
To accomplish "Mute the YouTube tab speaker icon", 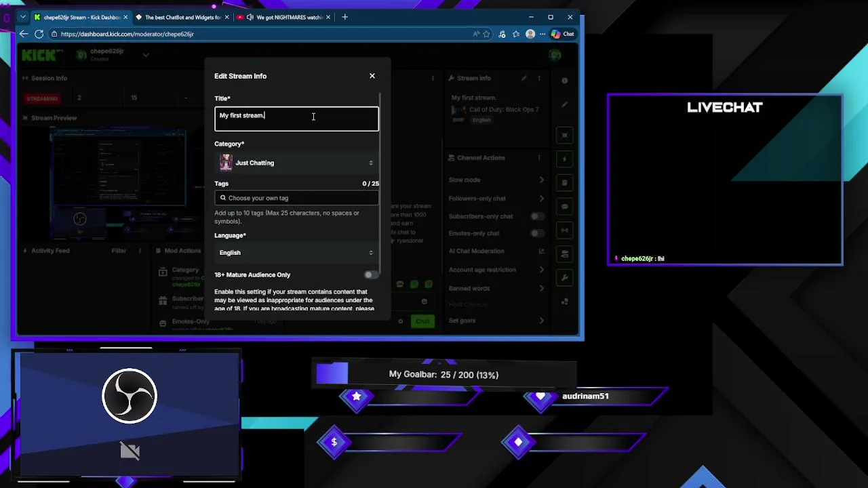I will click(x=250, y=17).
